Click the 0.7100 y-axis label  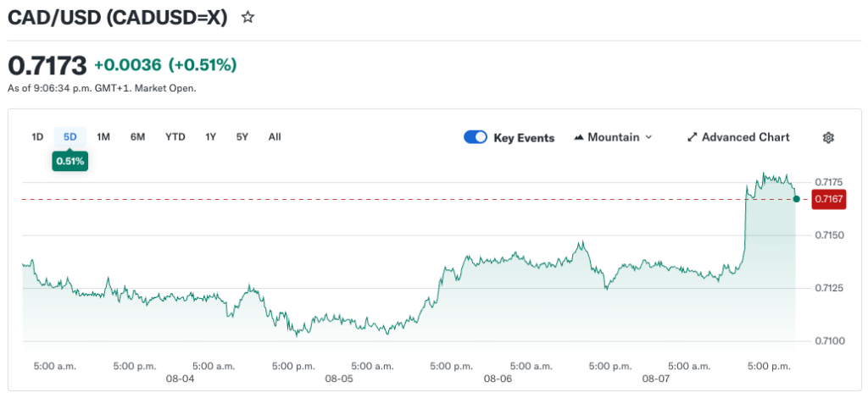tap(828, 341)
